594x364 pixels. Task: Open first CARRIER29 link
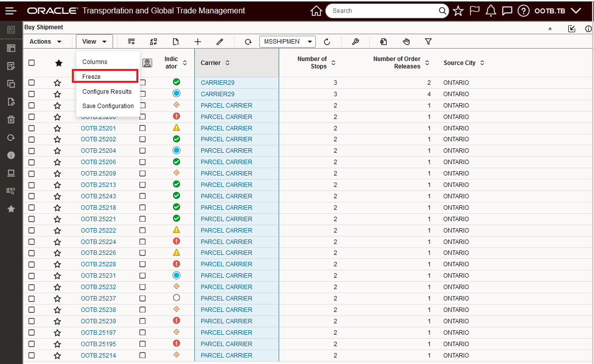[218, 83]
